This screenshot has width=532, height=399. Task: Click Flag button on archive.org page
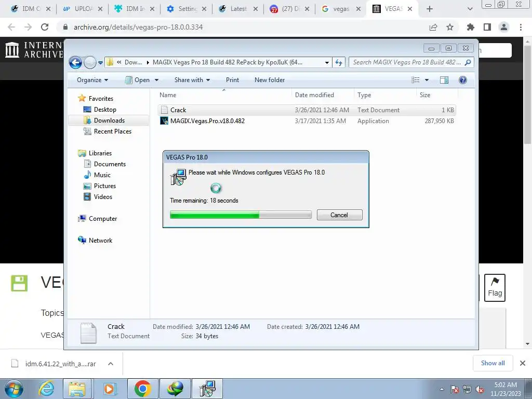click(495, 288)
